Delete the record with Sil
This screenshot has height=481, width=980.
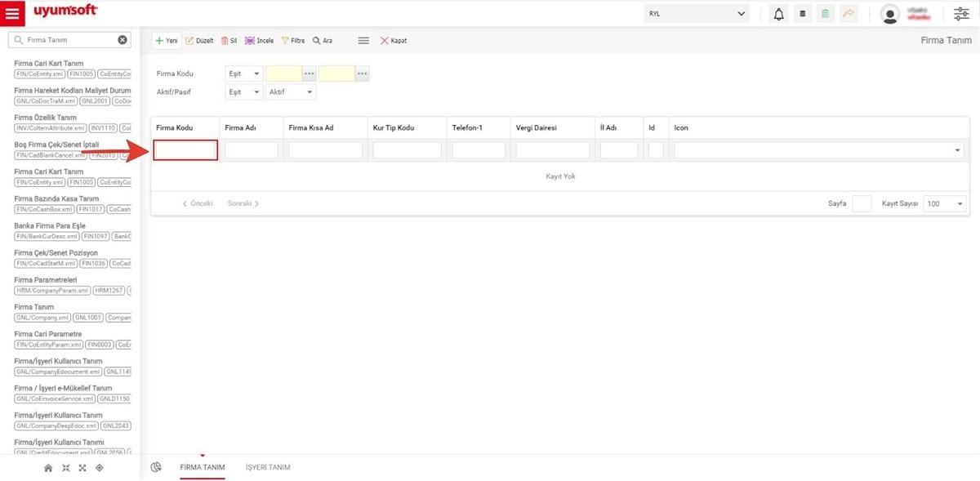tap(229, 40)
